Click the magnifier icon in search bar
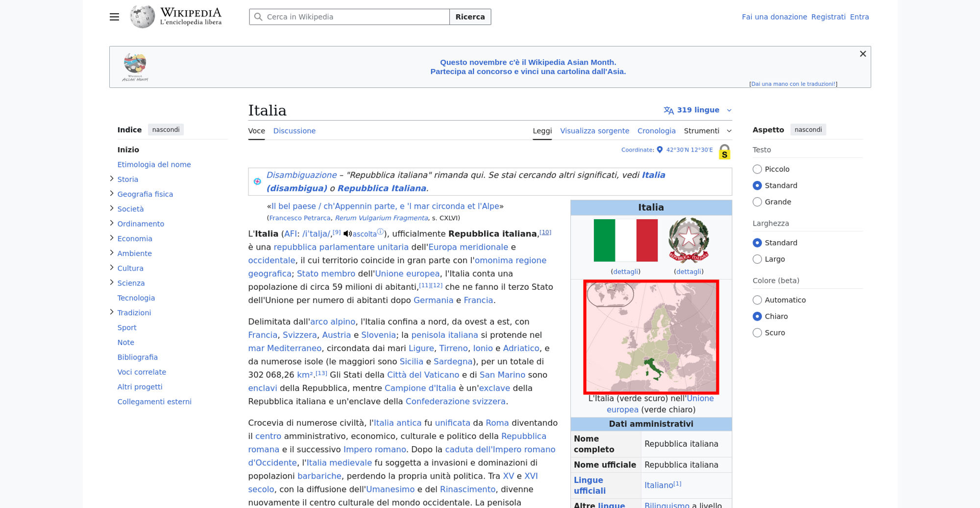980x508 pixels. point(258,17)
